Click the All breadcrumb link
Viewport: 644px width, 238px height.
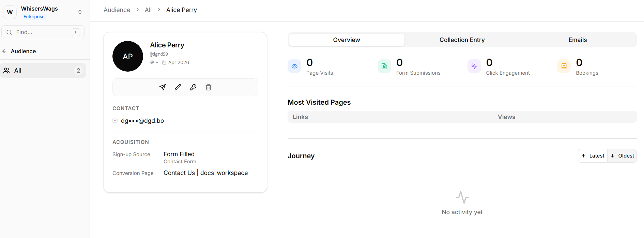148,10
